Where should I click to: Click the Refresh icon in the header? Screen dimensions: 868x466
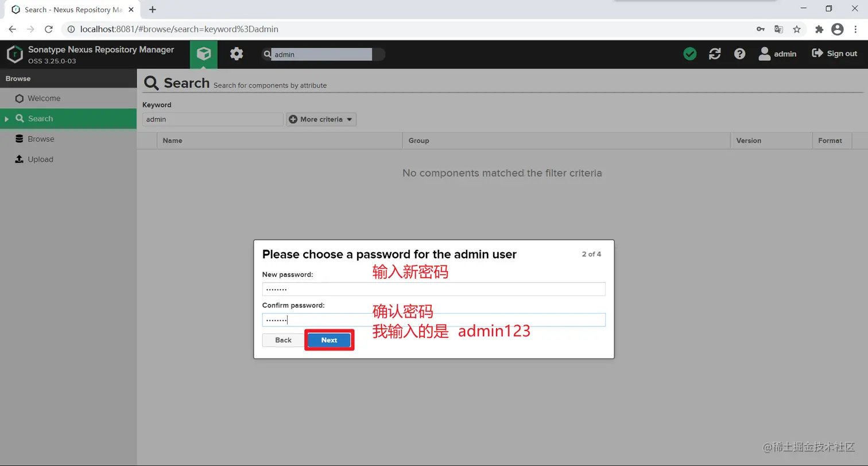715,54
